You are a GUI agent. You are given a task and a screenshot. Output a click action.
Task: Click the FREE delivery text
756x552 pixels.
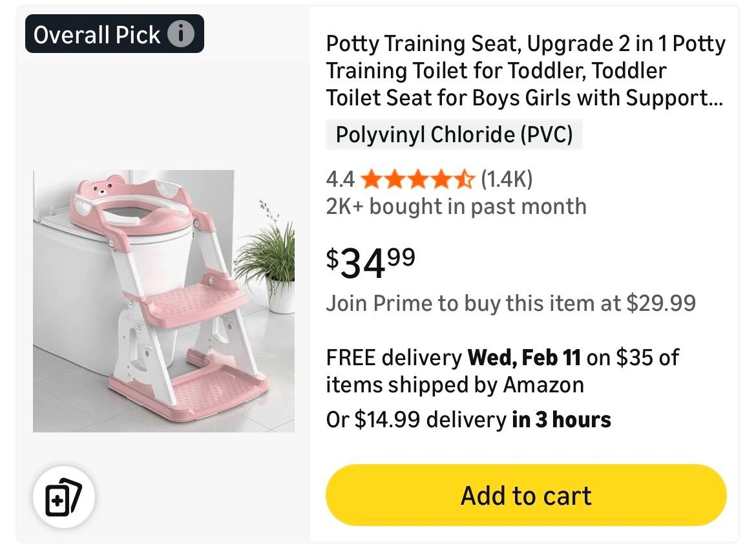[x=394, y=357]
